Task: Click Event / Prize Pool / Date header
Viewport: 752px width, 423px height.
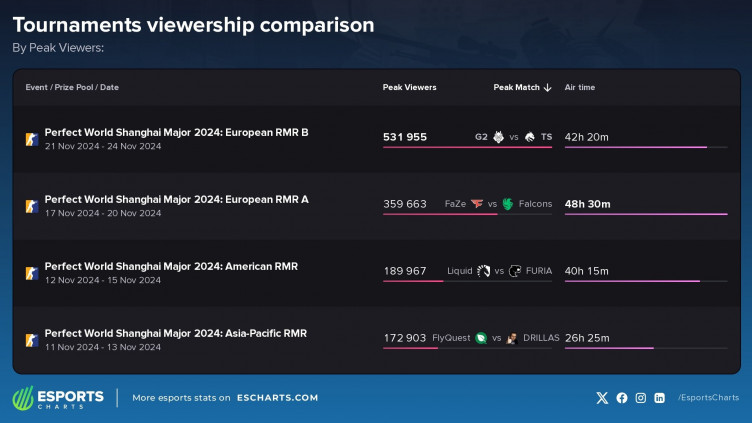Action: 72,87
